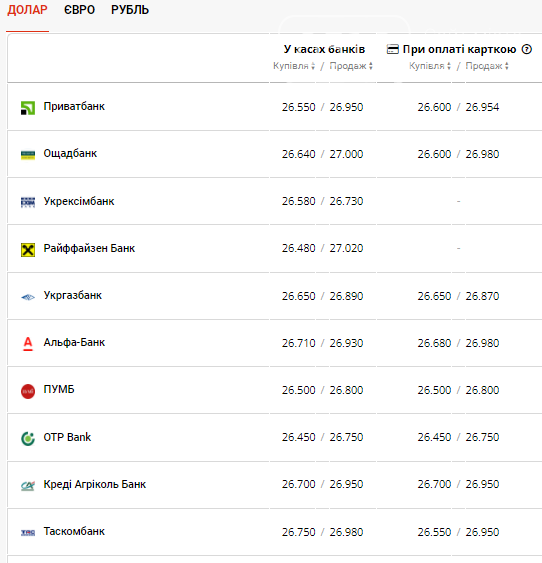This screenshot has width=542, height=563.
Task: Select Укргазбанк cash sell rate 26.890
Action: [346, 296]
